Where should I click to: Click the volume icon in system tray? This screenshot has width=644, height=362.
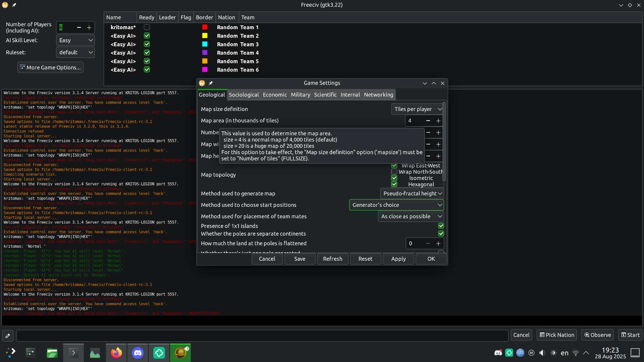(x=542, y=353)
